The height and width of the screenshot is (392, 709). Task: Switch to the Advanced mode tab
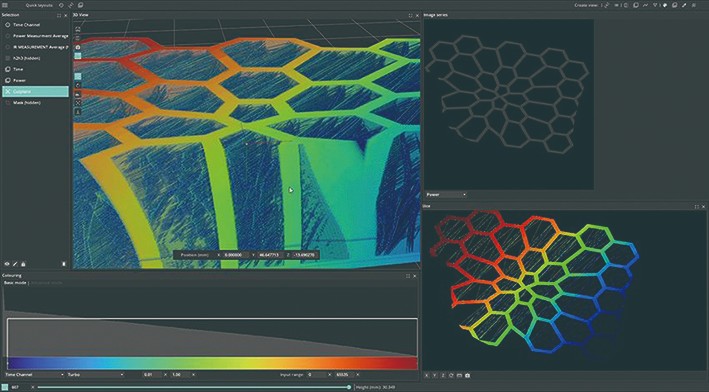coord(47,283)
